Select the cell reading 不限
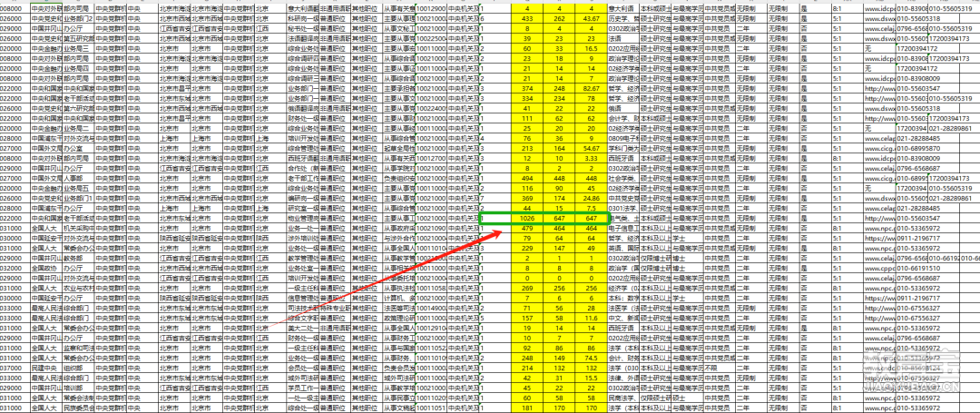 (x=719, y=368)
